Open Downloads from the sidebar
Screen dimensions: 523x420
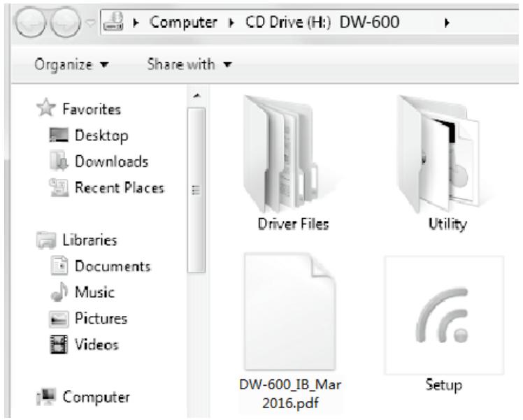[111, 161]
